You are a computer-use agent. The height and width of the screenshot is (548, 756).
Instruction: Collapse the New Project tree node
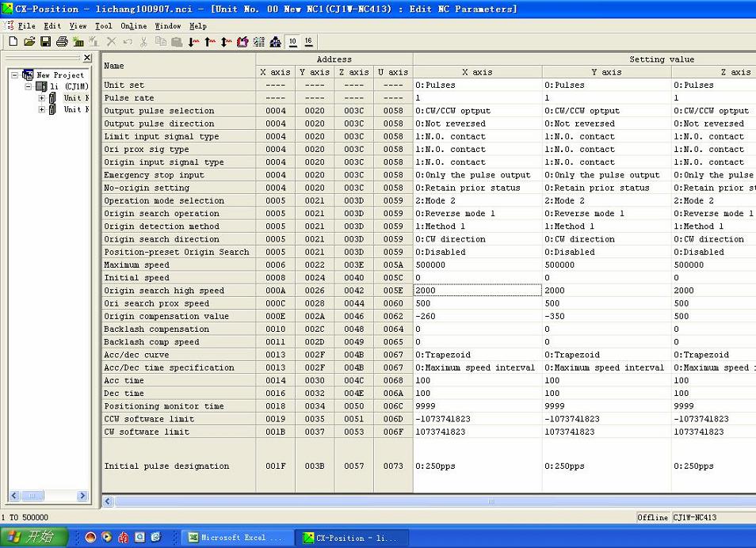(14, 75)
